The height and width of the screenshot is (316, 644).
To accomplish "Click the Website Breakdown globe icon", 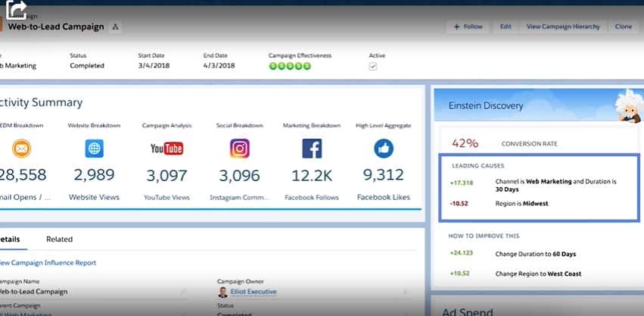I will click(x=94, y=149).
